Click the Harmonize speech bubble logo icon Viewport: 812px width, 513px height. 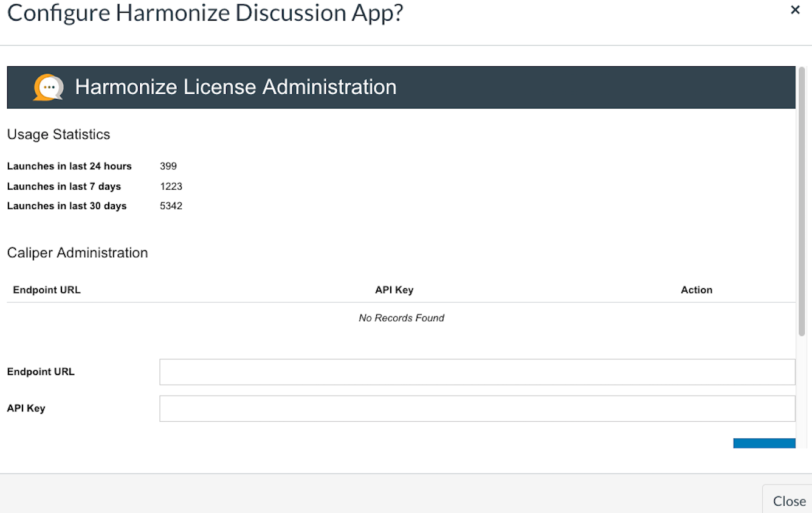tap(47, 87)
